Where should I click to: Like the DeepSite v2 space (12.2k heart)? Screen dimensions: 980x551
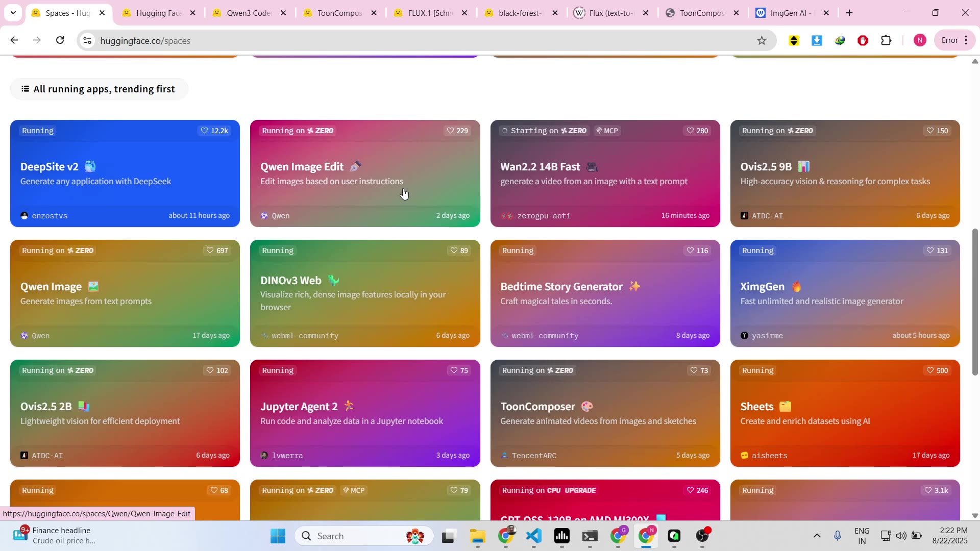click(214, 131)
